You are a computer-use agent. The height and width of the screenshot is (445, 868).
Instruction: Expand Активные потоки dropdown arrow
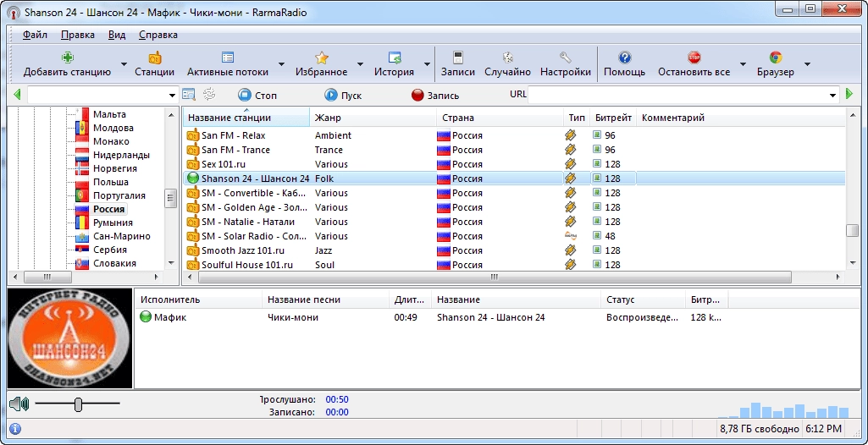(281, 64)
